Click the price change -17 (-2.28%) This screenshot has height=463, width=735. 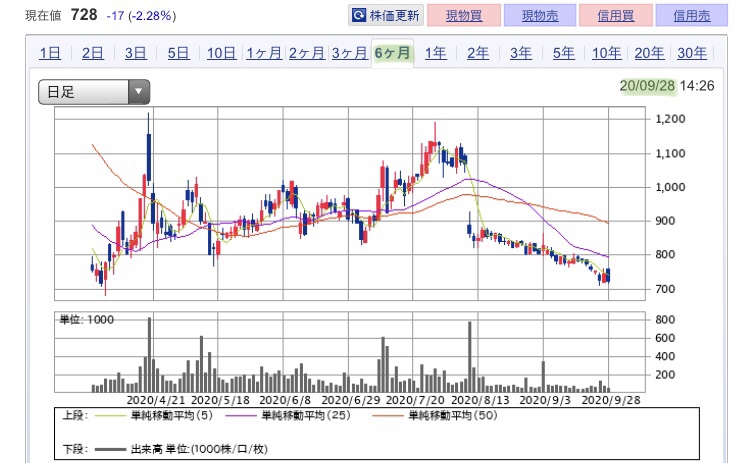141,16
